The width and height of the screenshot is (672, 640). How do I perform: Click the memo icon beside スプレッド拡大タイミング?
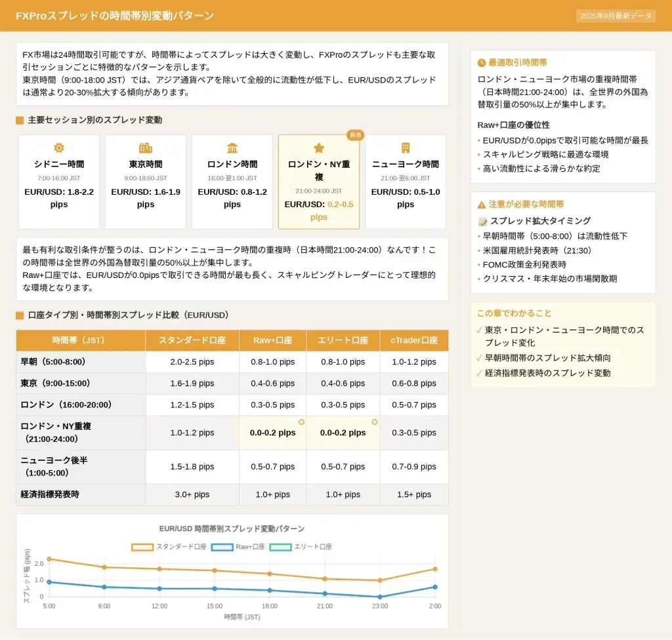(482, 221)
